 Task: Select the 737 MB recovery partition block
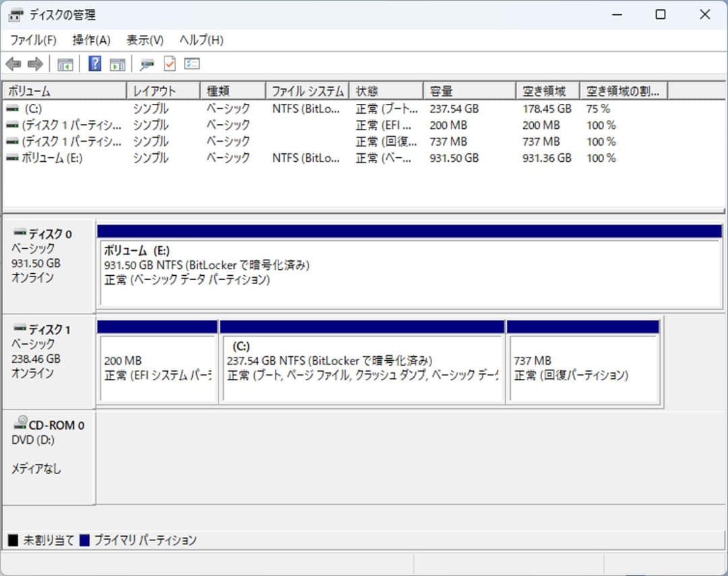[x=583, y=364]
